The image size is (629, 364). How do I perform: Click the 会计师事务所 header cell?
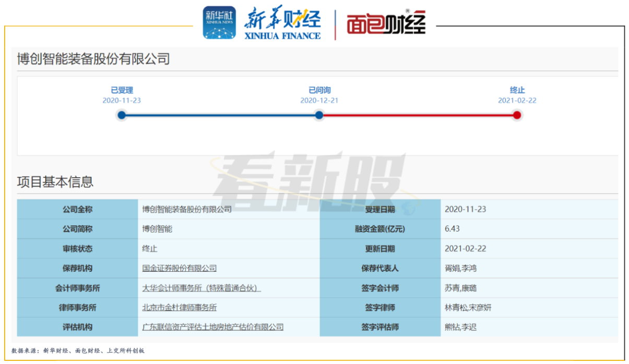(x=77, y=288)
